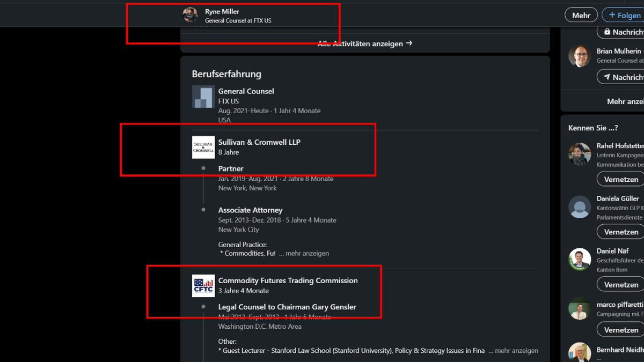The width and height of the screenshot is (644, 362).
Task: Click Legal Counsel to Chairman Gary Gensler
Action: coord(287,307)
